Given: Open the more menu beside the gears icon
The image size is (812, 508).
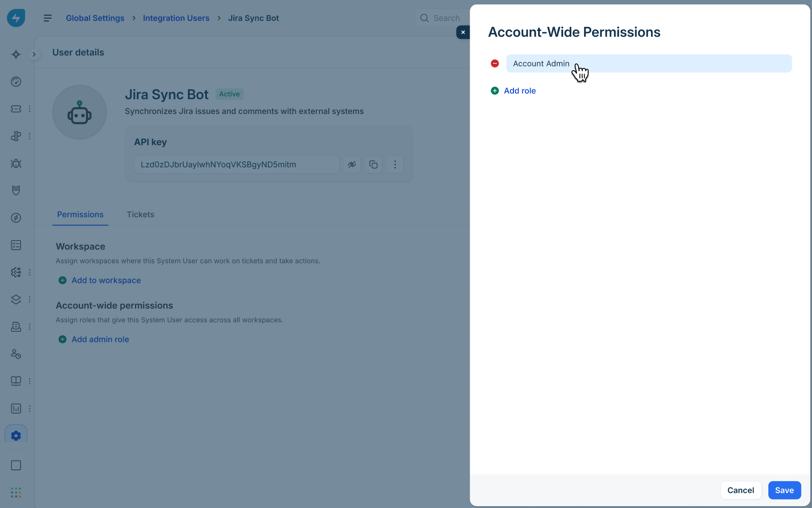Looking at the screenshot, I should click(30, 272).
